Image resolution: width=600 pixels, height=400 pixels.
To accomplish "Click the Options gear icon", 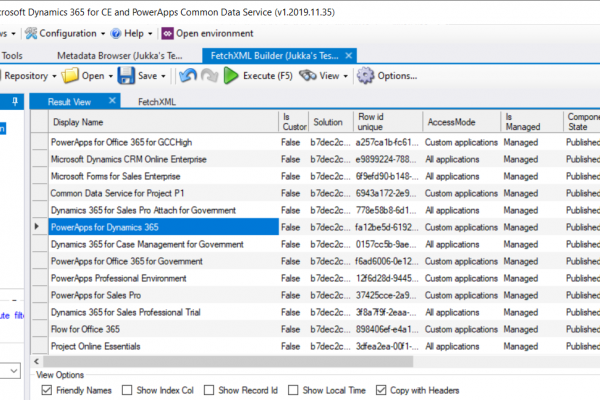I will (x=365, y=76).
